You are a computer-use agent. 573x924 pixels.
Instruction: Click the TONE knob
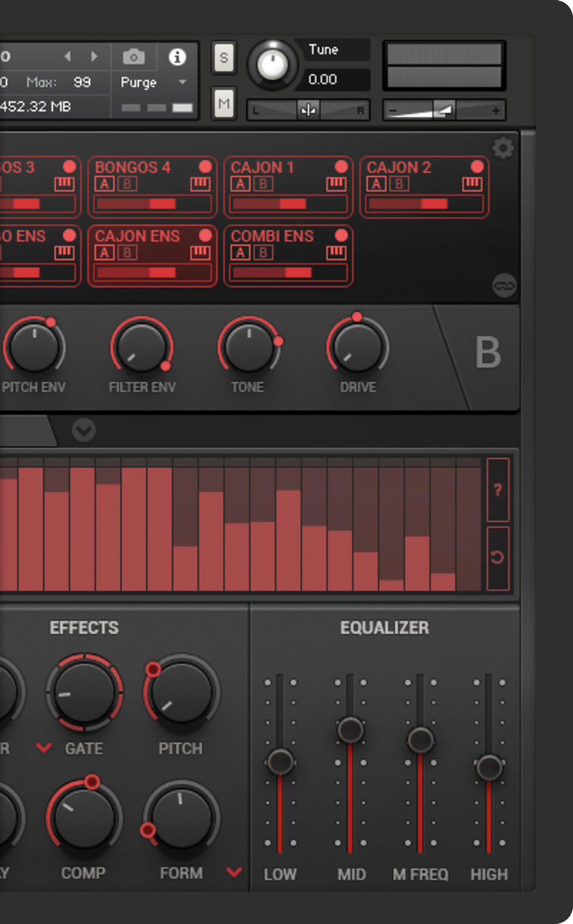(x=249, y=347)
